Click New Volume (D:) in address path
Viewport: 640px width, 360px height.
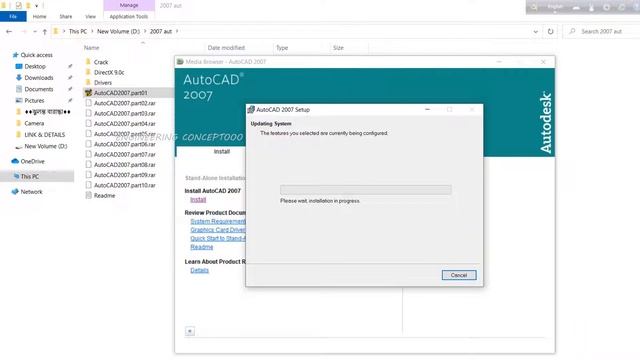[118, 31]
